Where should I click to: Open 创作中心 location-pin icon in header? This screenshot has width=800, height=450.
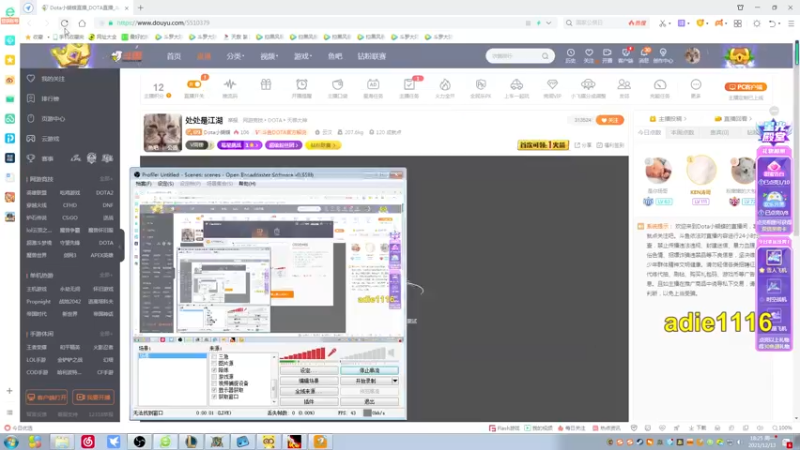[x=663, y=53]
